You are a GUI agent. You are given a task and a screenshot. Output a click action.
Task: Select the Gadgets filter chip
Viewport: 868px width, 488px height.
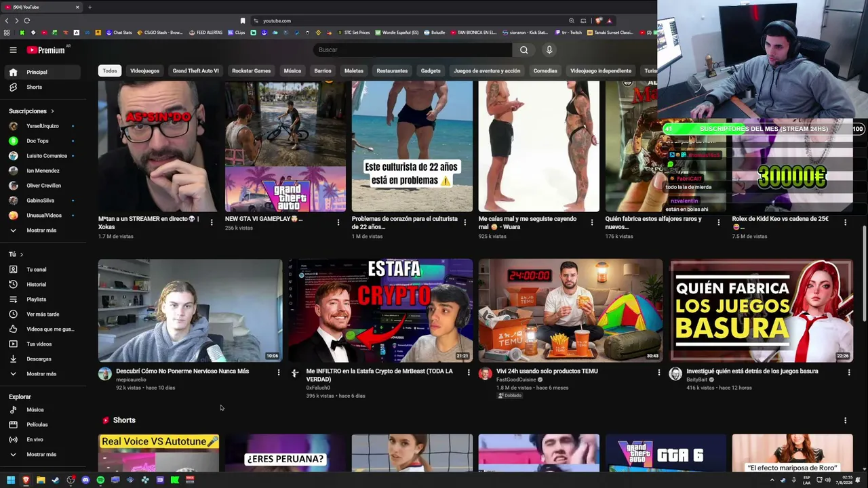pos(431,70)
